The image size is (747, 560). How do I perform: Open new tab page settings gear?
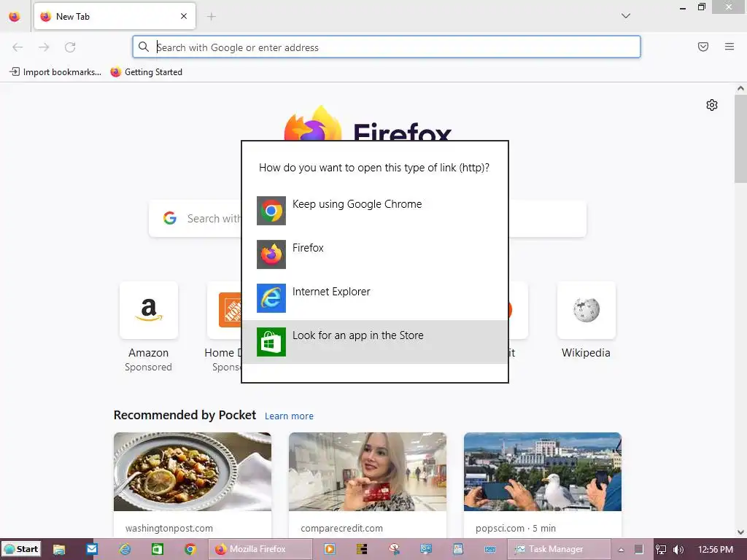click(712, 105)
